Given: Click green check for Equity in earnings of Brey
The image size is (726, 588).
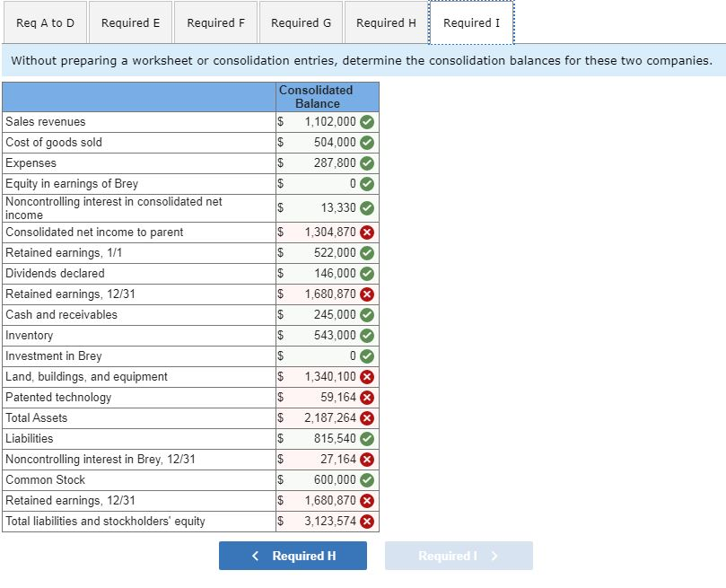Looking at the screenshot, I should tap(367, 184).
